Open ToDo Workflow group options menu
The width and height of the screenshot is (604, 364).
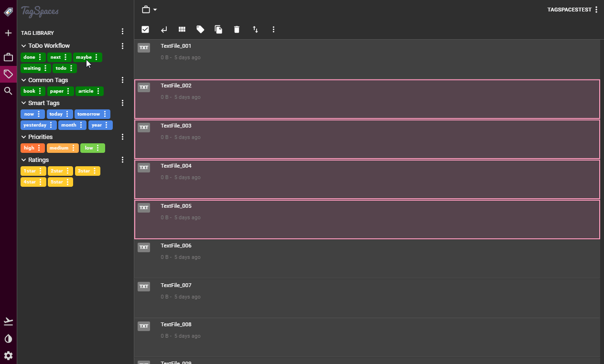point(122,46)
